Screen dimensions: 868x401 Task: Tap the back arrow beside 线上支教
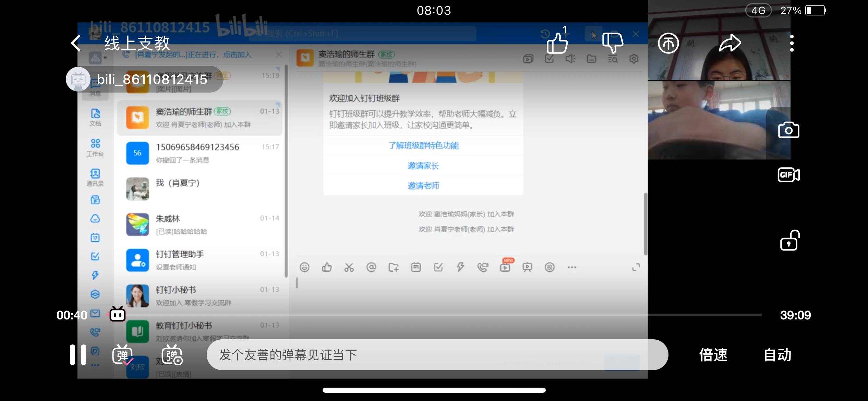coord(76,44)
